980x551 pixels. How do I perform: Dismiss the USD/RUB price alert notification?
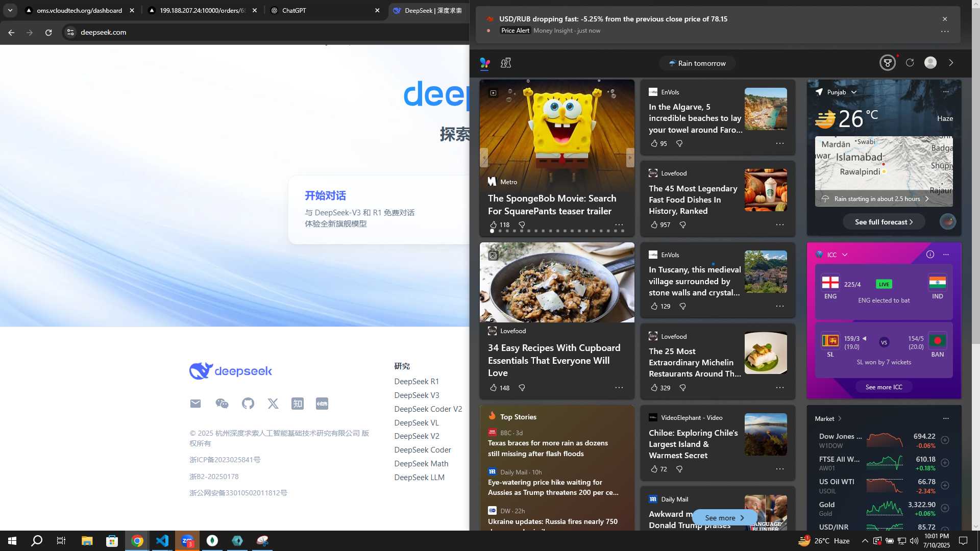pyautogui.click(x=945, y=19)
